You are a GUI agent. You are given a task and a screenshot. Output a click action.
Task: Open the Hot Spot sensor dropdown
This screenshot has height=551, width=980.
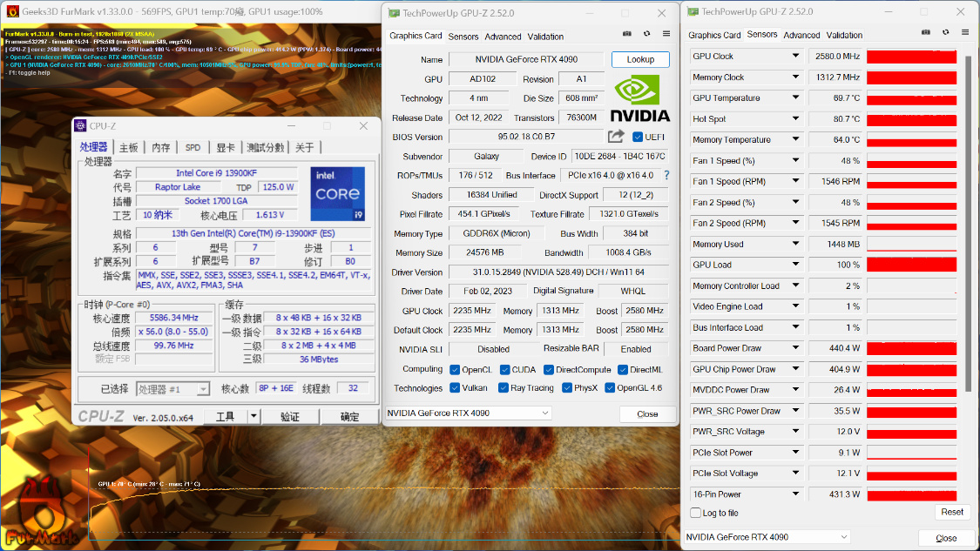click(795, 118)
